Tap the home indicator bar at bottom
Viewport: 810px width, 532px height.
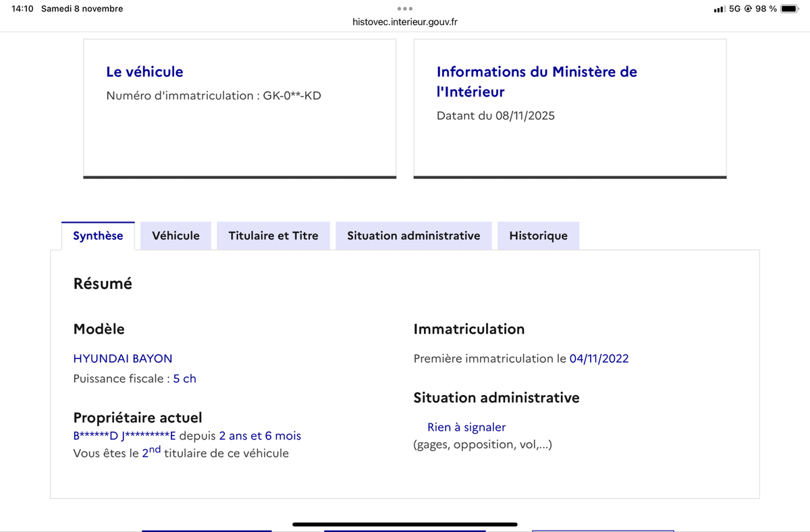[x=405, y=524]
